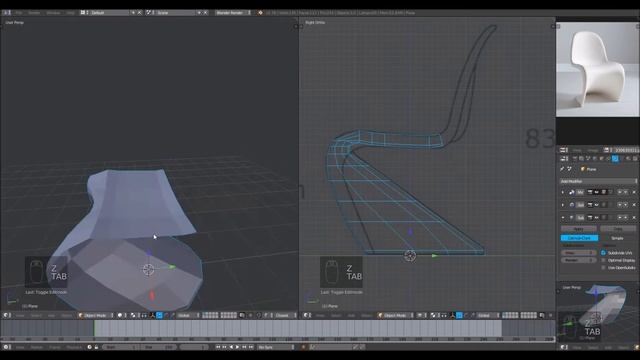Move Subsurf modifier up in stack
This screenshot has width=640, height=360.
pyautogui.click(x=620, y=218)
